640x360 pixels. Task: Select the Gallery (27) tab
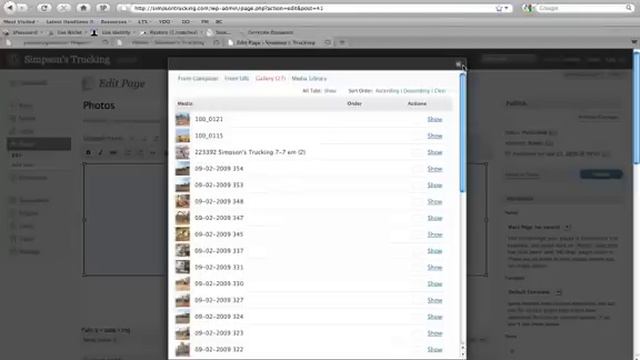pyautogui.click(x=270, y=78)
